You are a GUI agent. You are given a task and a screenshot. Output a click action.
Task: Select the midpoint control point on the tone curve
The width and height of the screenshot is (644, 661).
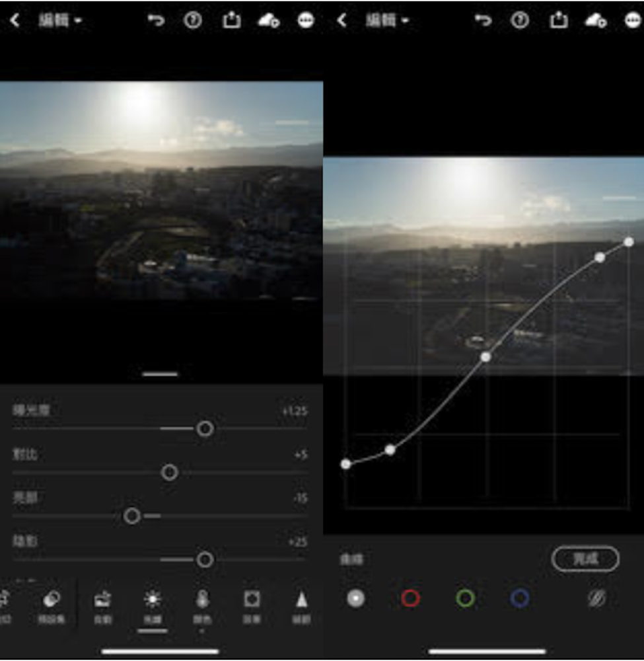pyautogui.click(x=486, y=357)
